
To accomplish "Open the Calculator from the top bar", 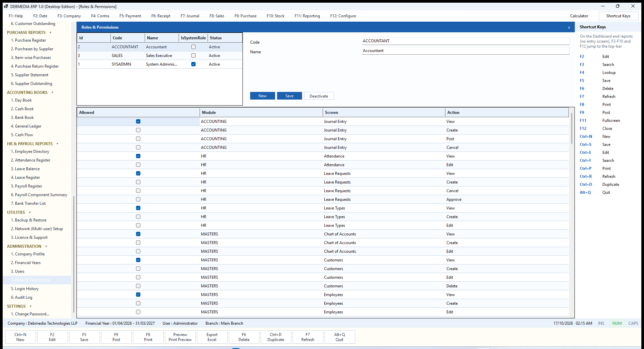I will [579, 16].
